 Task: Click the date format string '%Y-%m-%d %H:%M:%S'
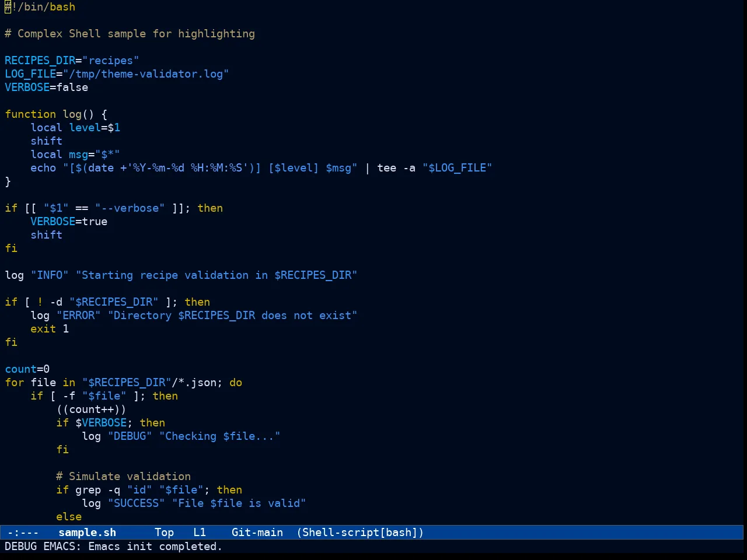tap(188, 168)
